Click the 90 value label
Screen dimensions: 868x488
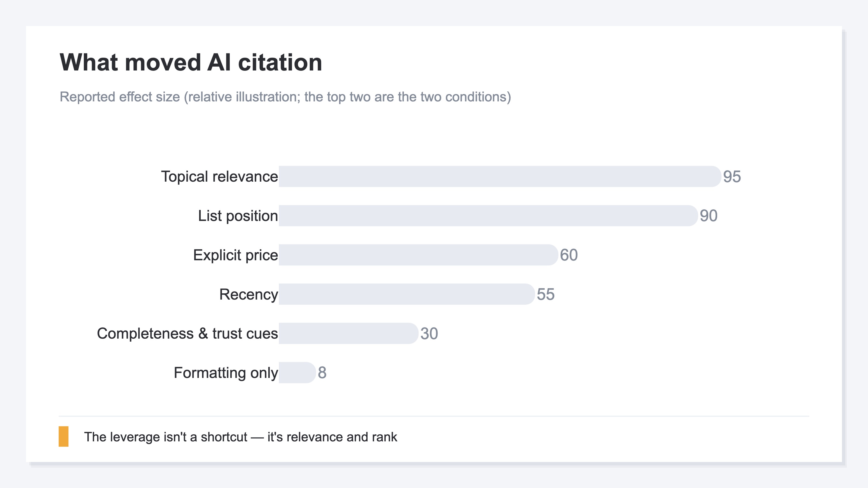[709, 216]
